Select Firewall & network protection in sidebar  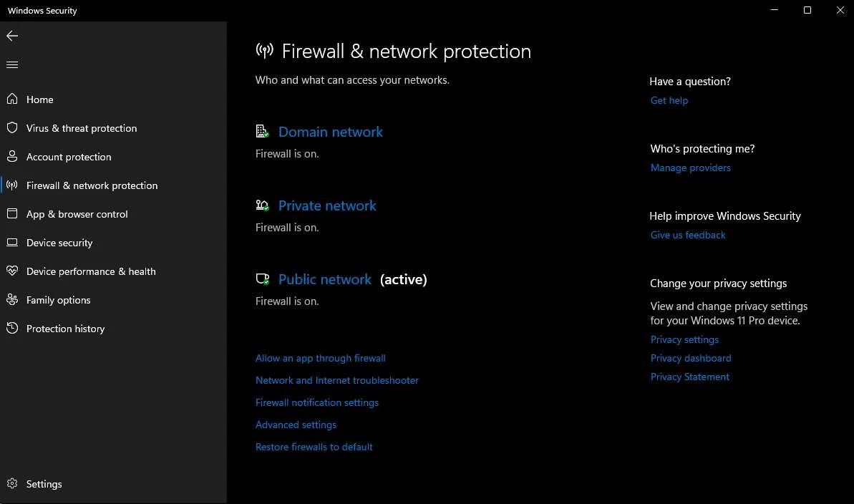point(92,185)
